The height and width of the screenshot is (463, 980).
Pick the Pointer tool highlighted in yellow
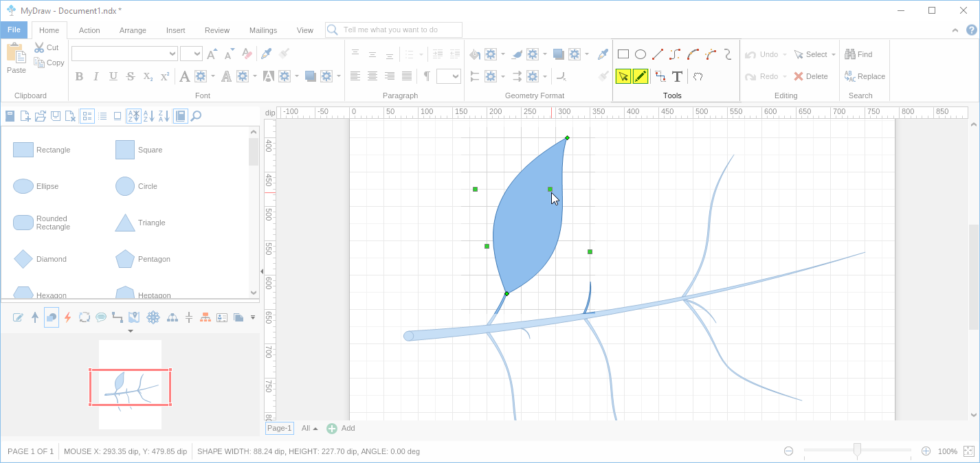[x=623, y=76]
